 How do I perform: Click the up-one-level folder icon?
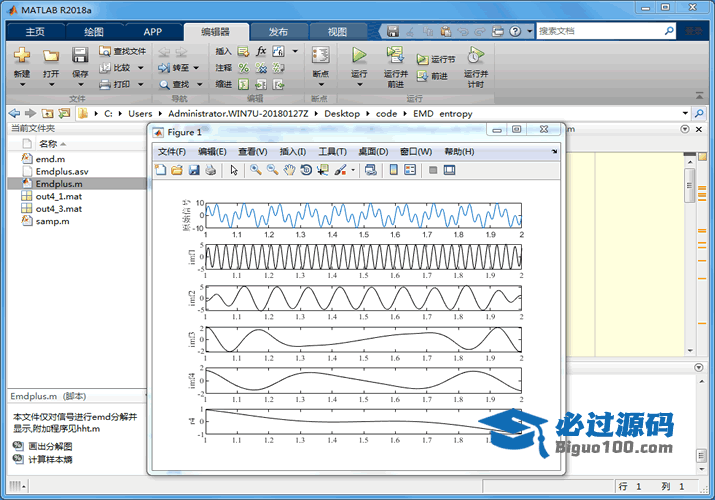click(x=47, y=113)
